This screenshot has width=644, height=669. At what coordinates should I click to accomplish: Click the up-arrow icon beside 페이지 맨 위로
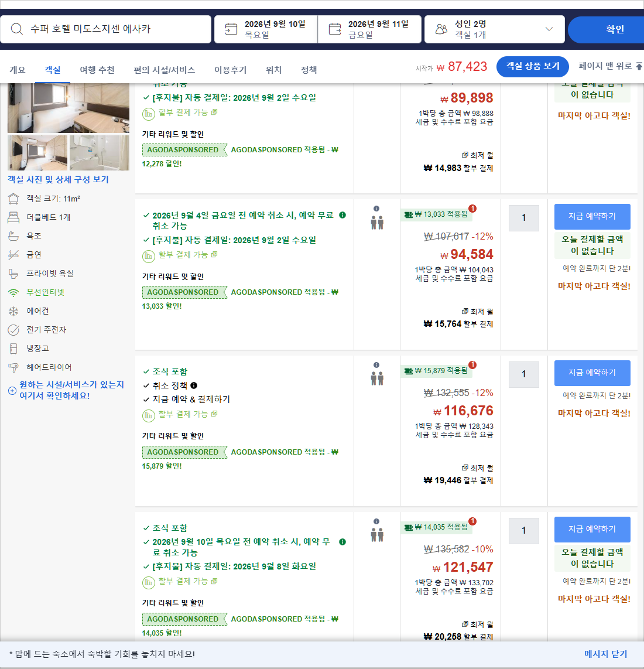639,66
